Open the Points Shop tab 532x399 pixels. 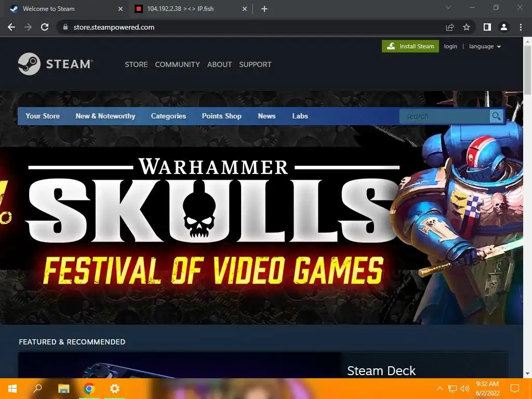pyautogui.click(x=221, y=116)
